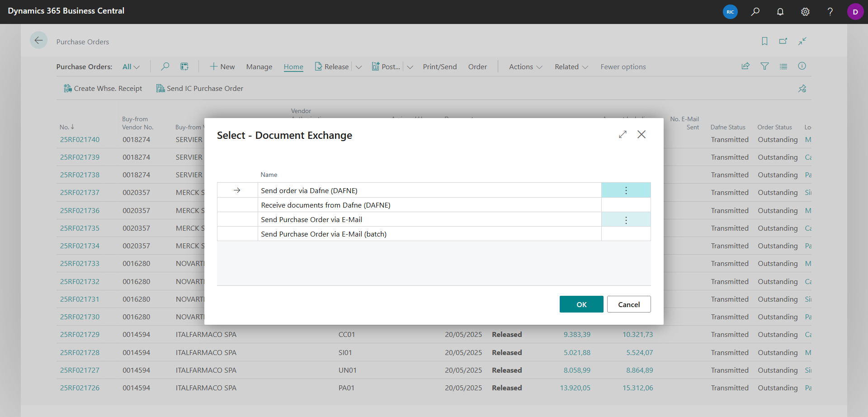Click the analysis mode icon next to search

point(184,66)
